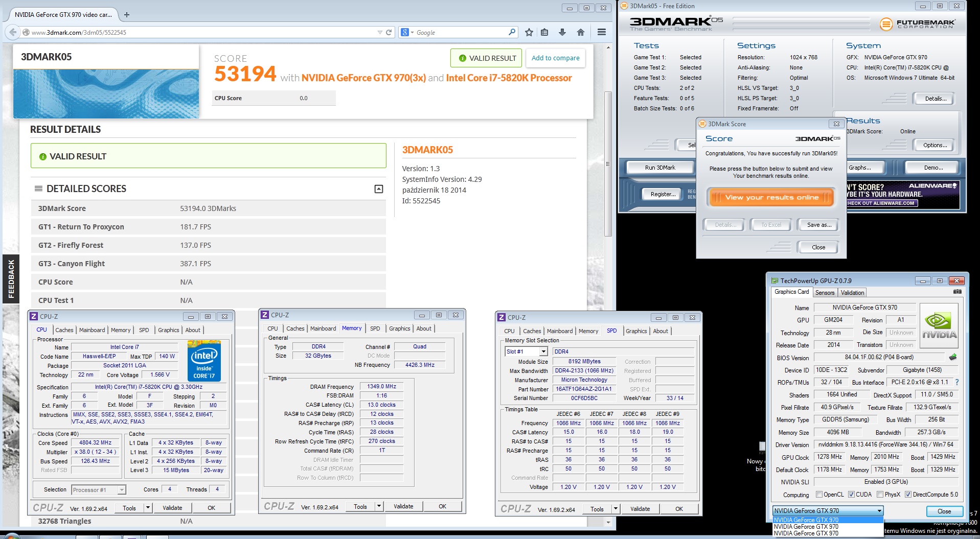Click the 3DMARK05 blue thumbnail image
Viewport: 980px width, 539px height.
click(x=106, y=94)
